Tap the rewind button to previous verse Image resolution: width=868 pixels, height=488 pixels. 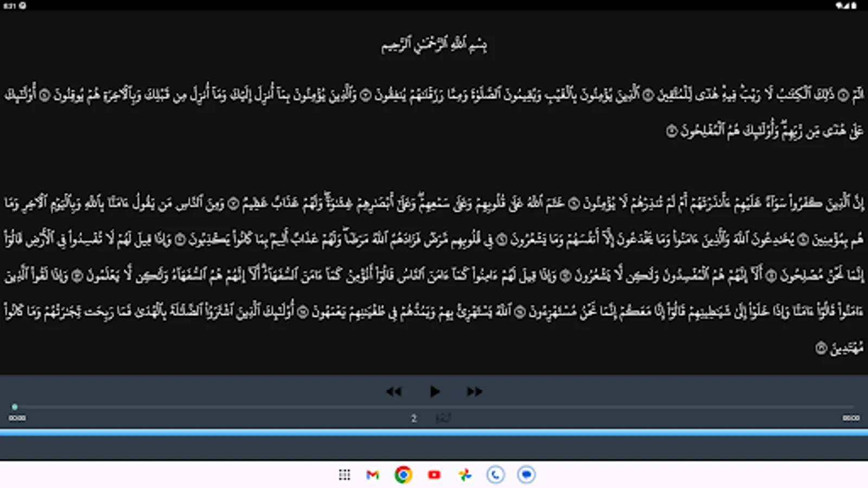(x=394, y=391)
